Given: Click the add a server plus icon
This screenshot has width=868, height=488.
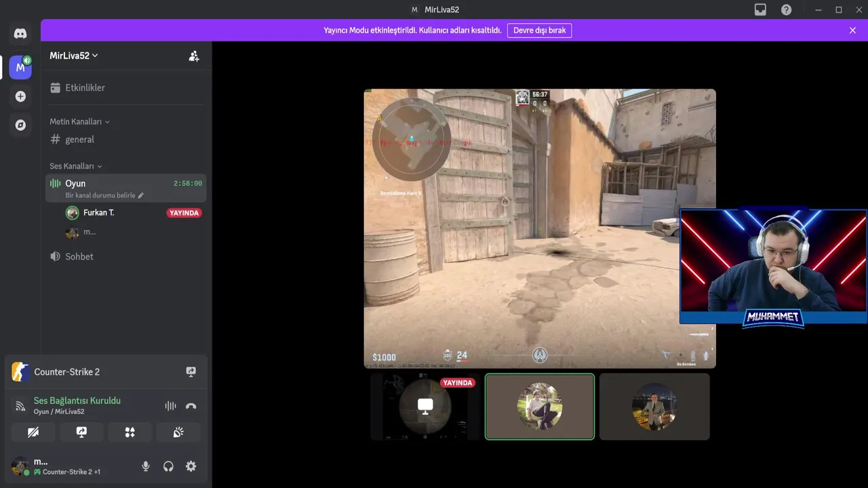Looking at the screenshot, I should (x=20, y=96).
